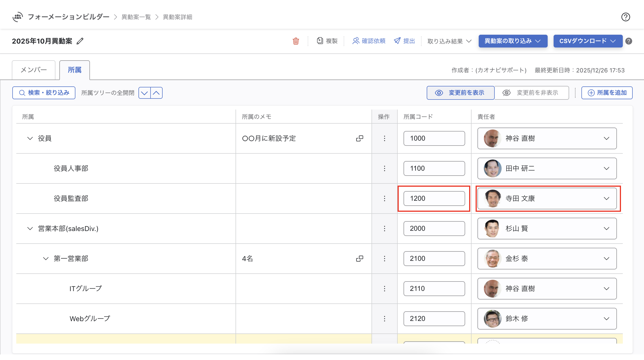Viewport: 644px width, 360px height.
Task: Open the memo popup icon for 第一営業部 row
Action: (360, 258)
